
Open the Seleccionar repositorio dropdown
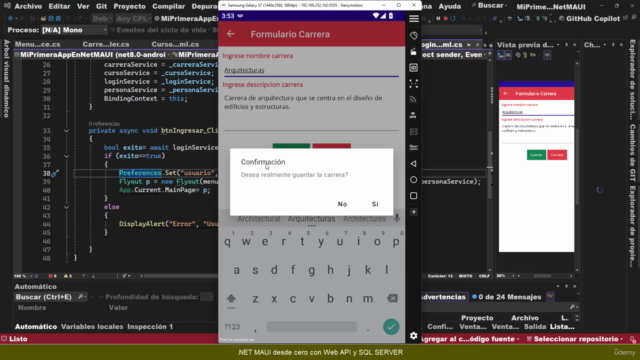point(575,339)
